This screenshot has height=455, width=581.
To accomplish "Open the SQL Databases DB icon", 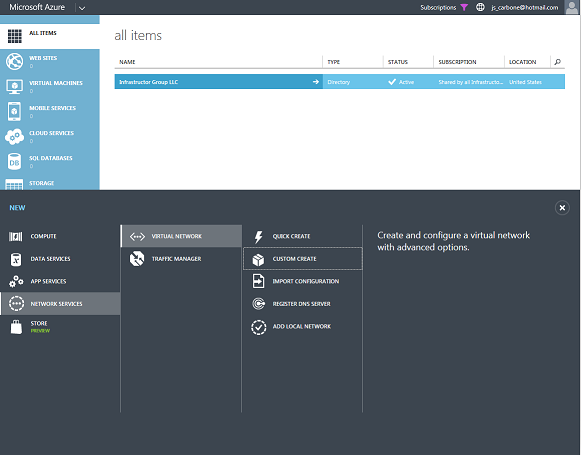I will click(x=14, y=162).
